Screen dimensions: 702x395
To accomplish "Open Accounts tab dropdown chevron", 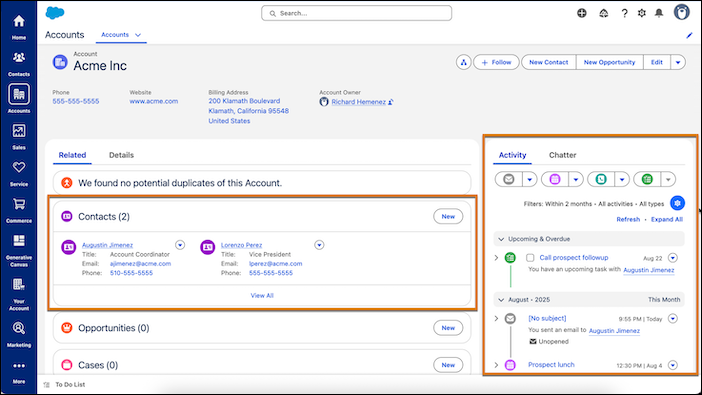I will point(138,35).
